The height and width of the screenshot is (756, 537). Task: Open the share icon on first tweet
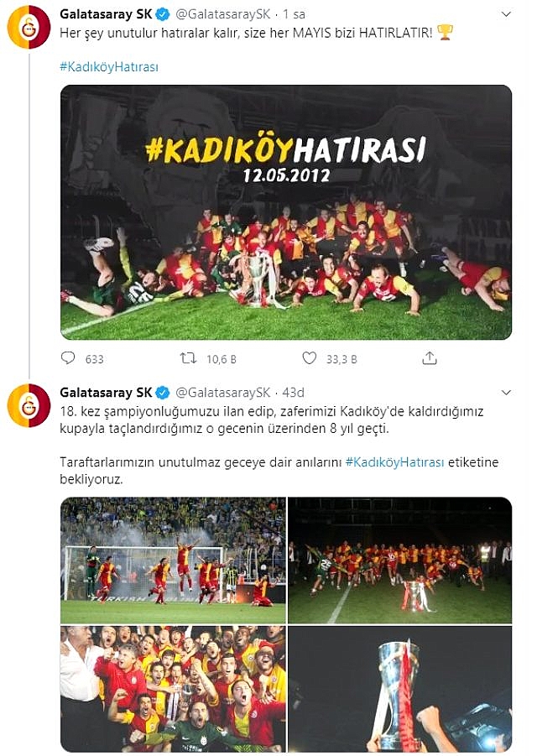tap(430, 357)
